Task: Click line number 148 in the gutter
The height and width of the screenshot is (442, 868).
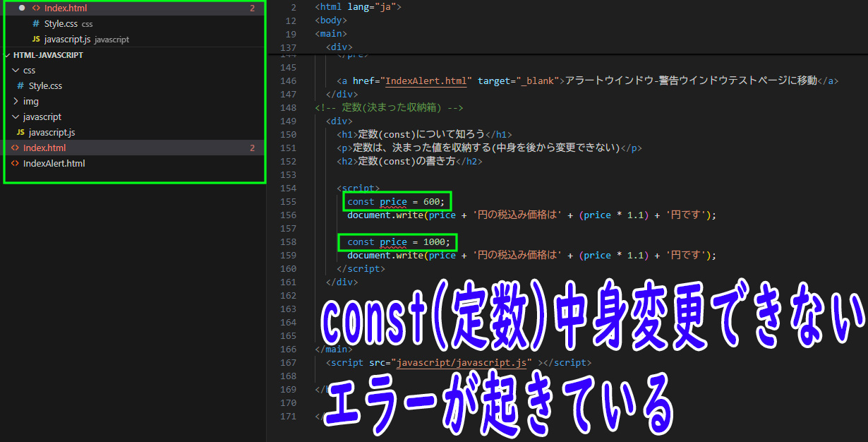Action: (x=288, y=108)
